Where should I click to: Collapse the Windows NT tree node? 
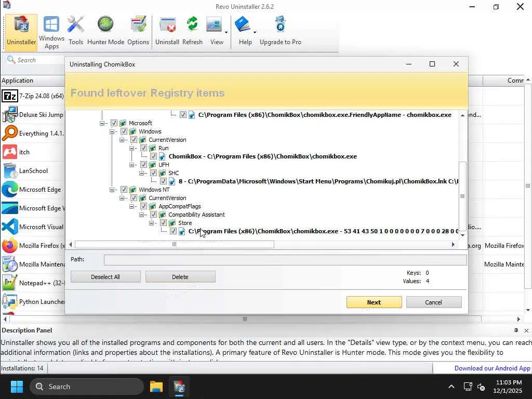(x=112, y=190)
